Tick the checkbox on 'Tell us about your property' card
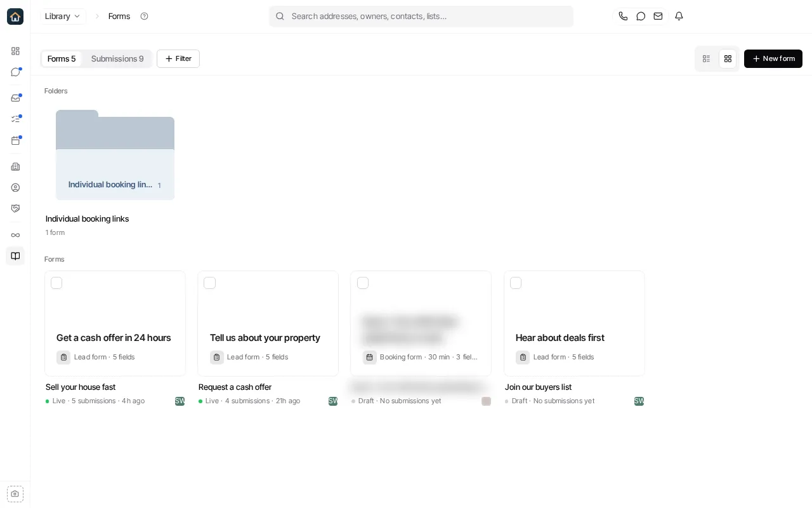The image size is (812, 508). click(x=209, y=283)
